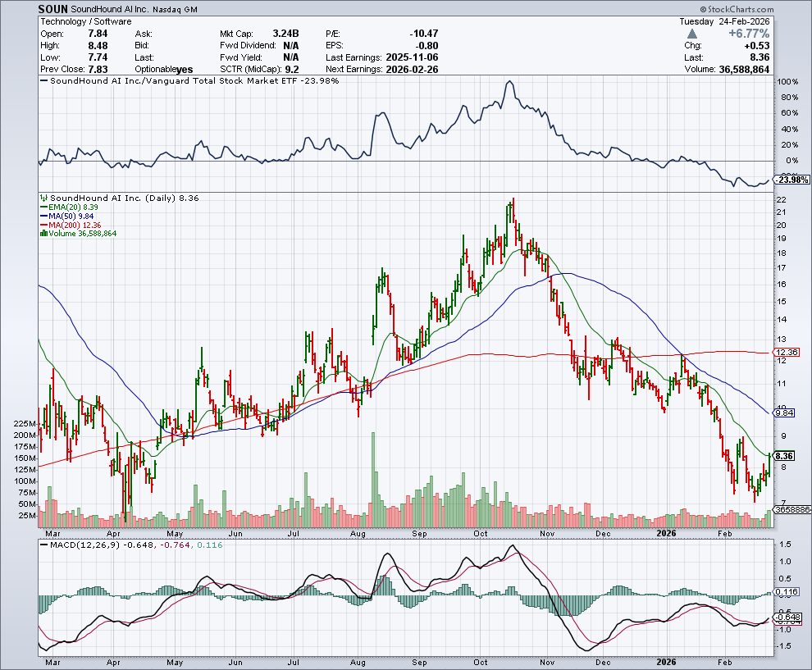Click the 9.84 MA(50) axis price tag
This screenshot has height=670, width=812.
point(784,412)
